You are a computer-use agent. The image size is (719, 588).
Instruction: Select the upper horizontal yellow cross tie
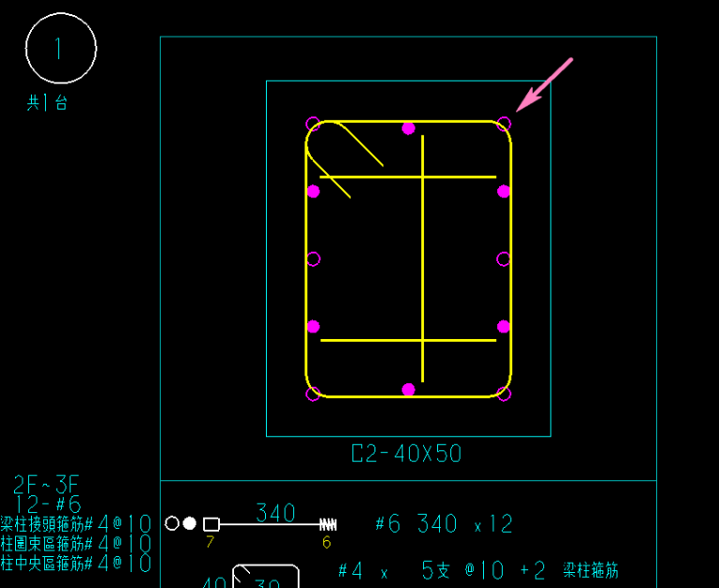408,176
